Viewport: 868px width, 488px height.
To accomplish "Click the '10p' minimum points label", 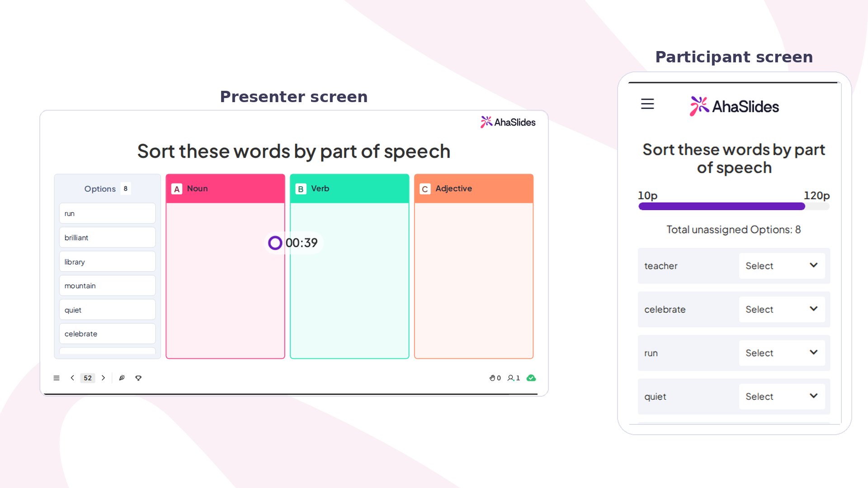I will [x=647, y=196].
